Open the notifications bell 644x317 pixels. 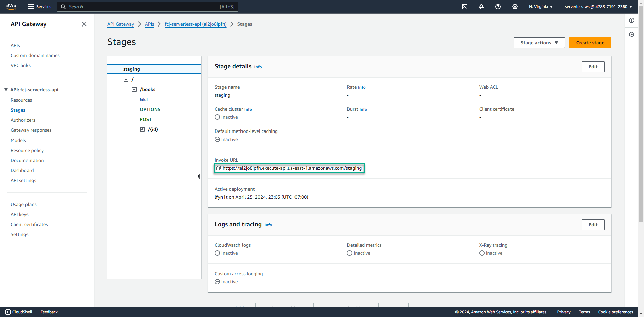click(481, 7)
